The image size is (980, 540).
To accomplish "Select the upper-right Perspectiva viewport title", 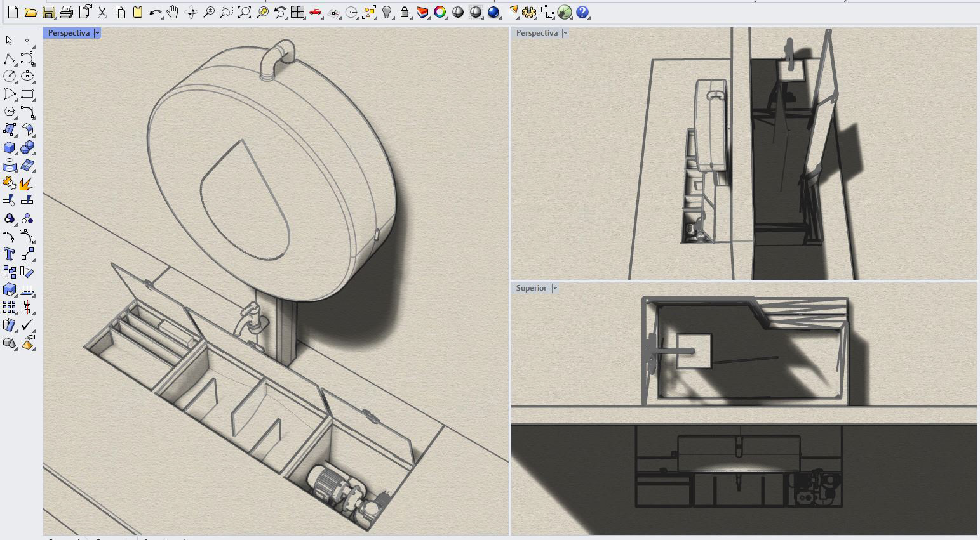I will click(x=537, y=33).
